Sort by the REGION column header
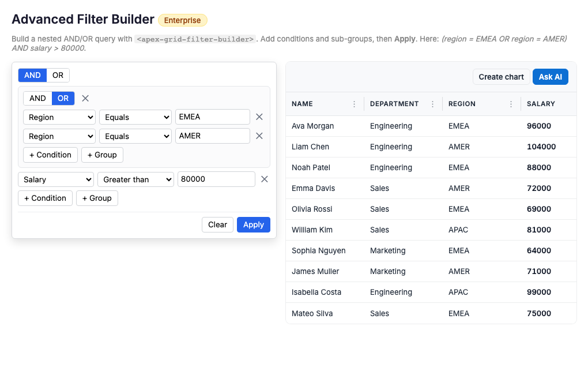 coord(462,104)
